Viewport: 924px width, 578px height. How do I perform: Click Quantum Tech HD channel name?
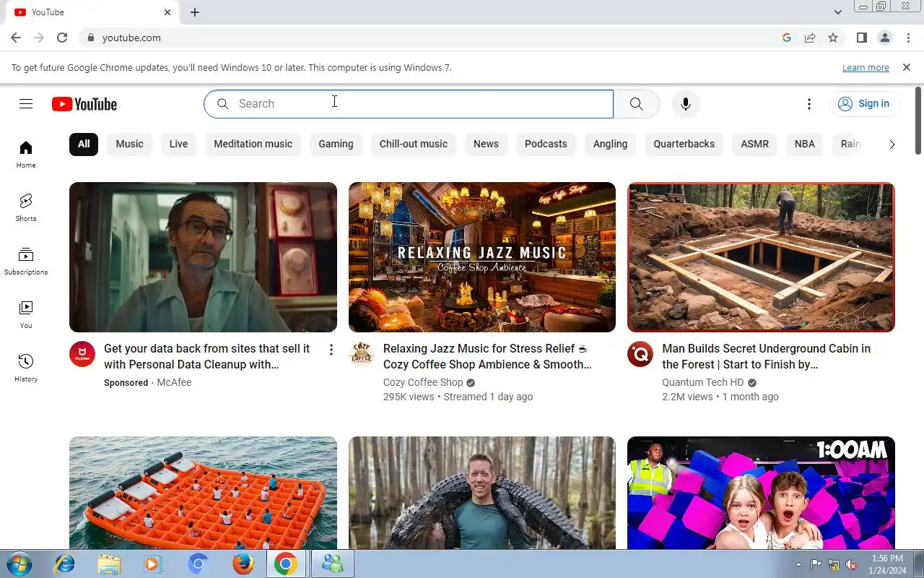(702, 382)
